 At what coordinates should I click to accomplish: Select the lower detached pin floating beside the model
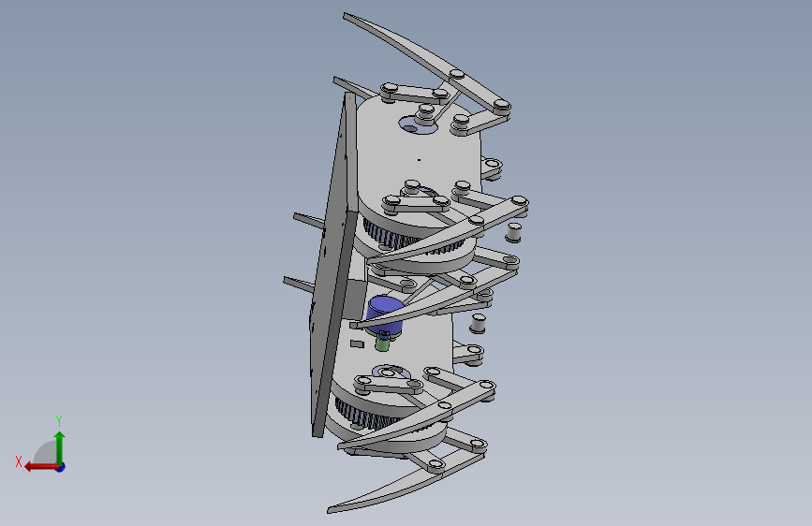pyautogui.click(x=478, y=323)
